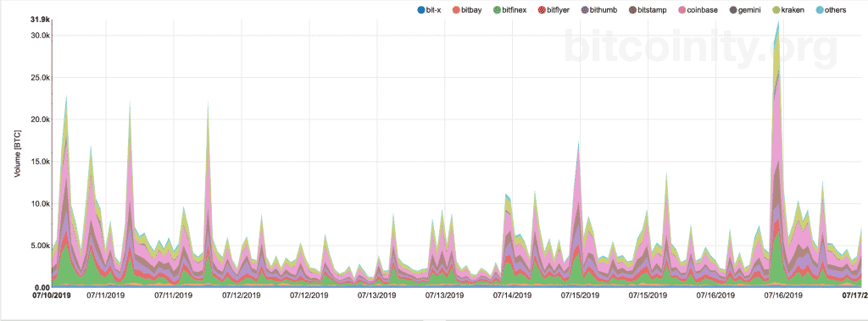Toggle the bithumb legend entry
The height and width of the screenshot is (321, 868).
point(599,10)
